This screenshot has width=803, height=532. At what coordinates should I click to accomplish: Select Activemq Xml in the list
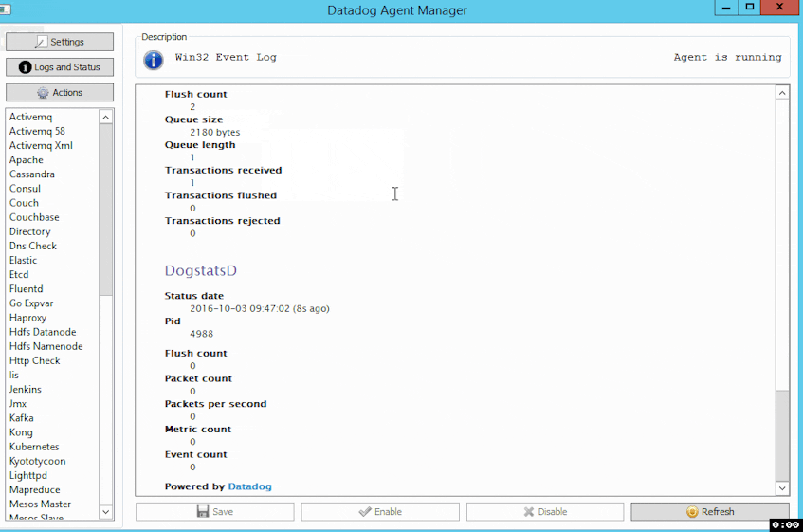pos(41,145)
